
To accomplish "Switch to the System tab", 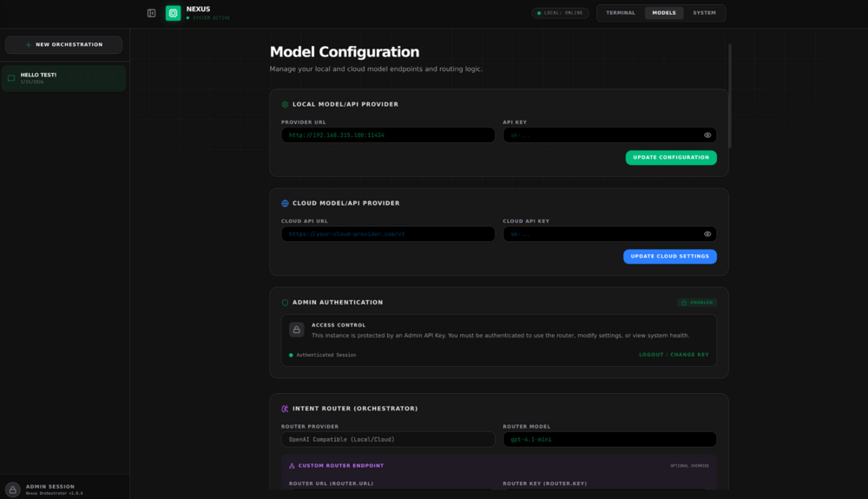I will click(x=704, y=13).
